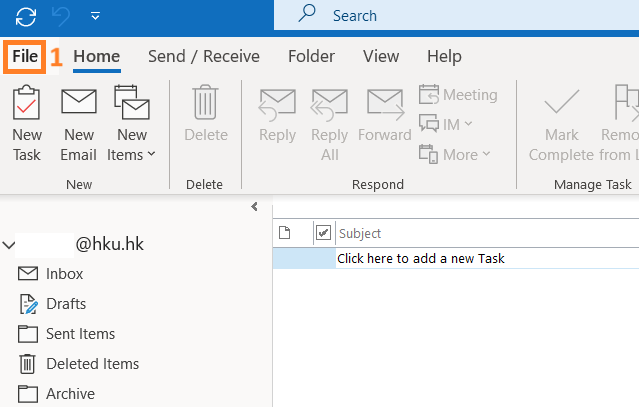Create a New Task
Viewport: 640px width, 410px height.
coord(27,124)
